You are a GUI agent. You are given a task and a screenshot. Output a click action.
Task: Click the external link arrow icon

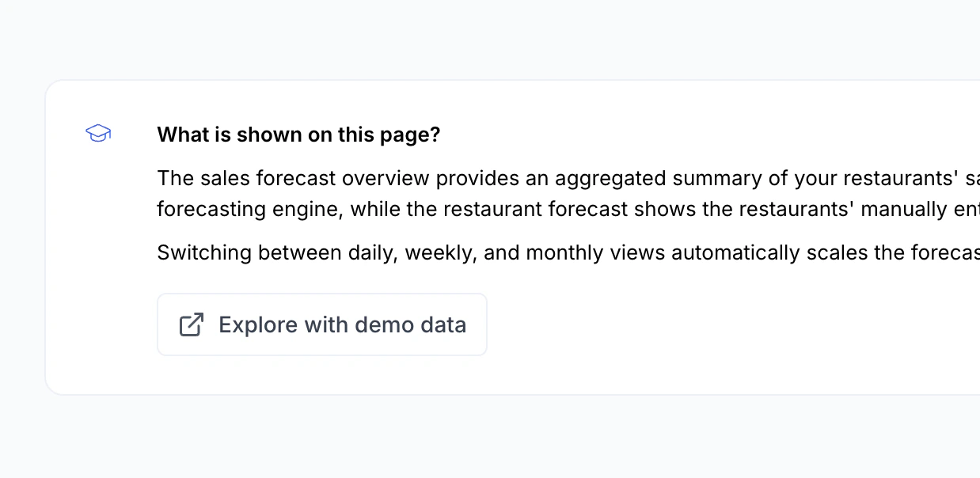pos(192,324)
